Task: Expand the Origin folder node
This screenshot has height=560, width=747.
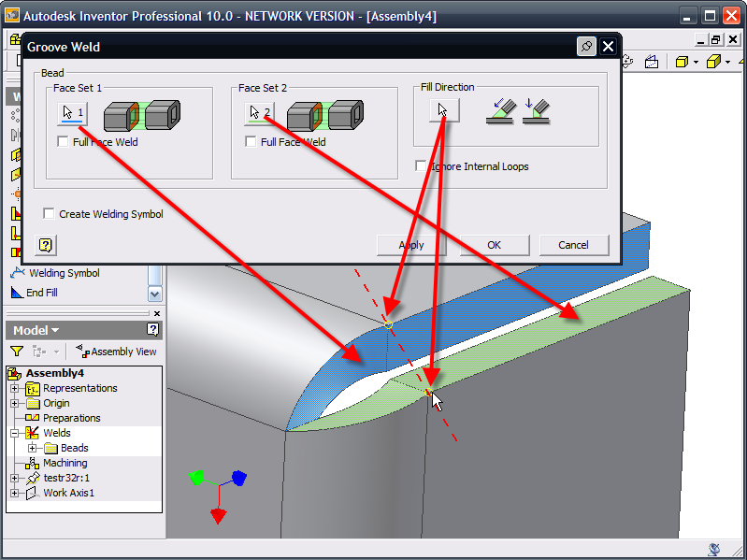Action: point(15,403)
